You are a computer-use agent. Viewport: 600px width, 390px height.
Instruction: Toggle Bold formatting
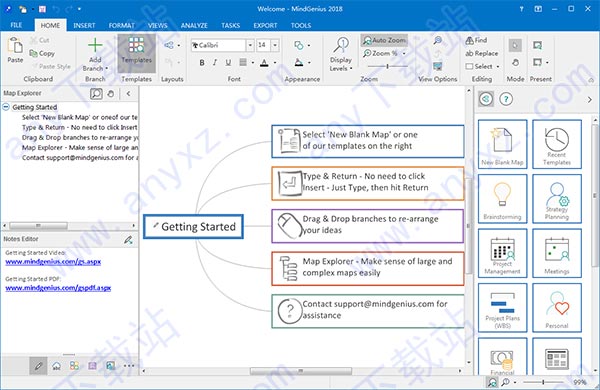coord(202,62)
